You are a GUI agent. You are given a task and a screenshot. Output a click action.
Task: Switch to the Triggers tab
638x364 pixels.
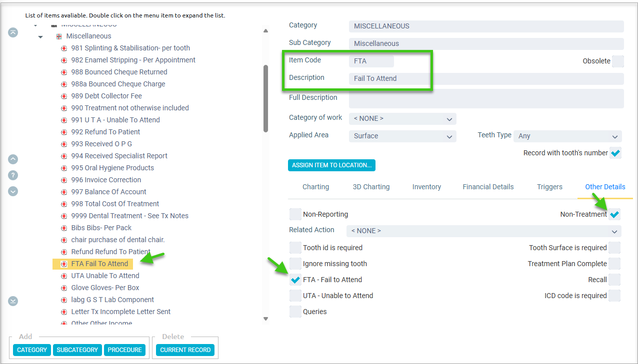pyautogui.click(x=549, y=187)
